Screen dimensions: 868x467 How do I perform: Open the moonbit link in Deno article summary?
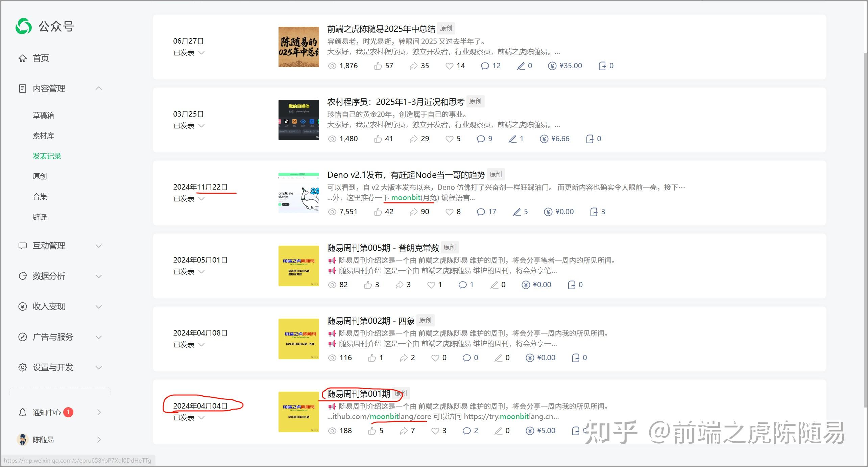point(406,198)
